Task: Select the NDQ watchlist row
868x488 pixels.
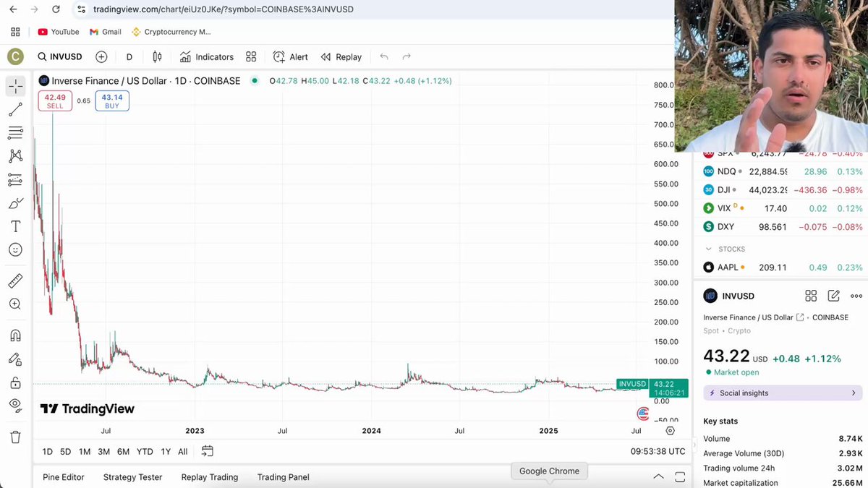Action: point(783,171)
